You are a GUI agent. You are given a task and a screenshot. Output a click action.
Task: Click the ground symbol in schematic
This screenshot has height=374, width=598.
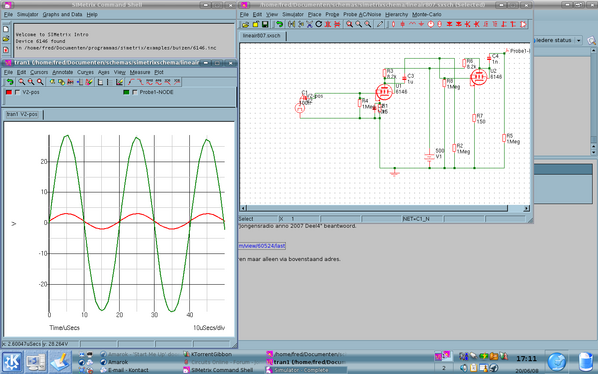(x=395, y=173)
